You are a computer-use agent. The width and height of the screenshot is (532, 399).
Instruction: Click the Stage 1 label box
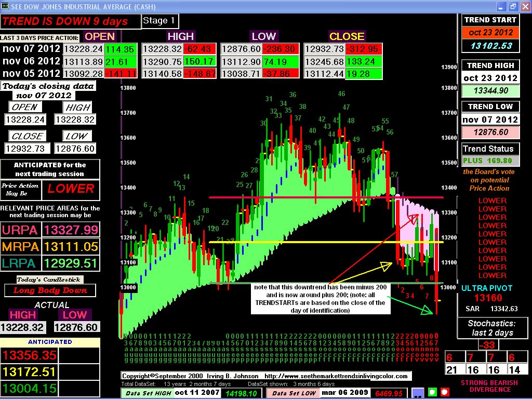click(x=160, y=21)
